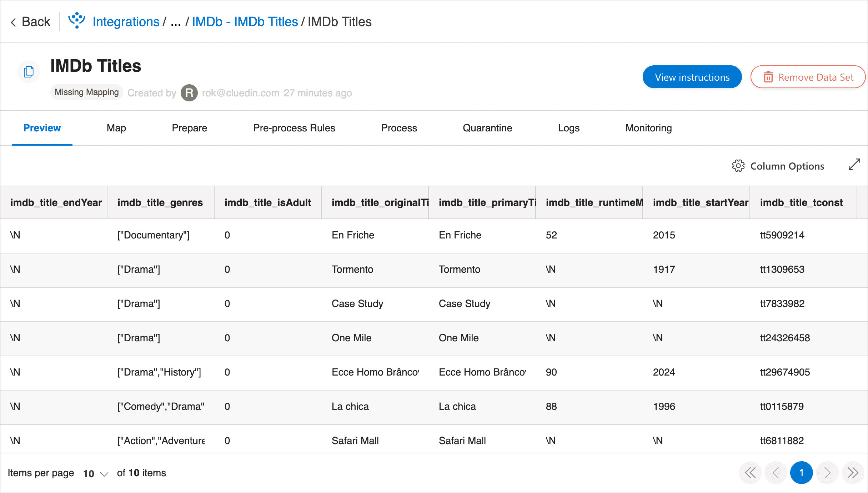Click Column Options label
This screenshot has width=868, height=493.
[x=787, y=166]
